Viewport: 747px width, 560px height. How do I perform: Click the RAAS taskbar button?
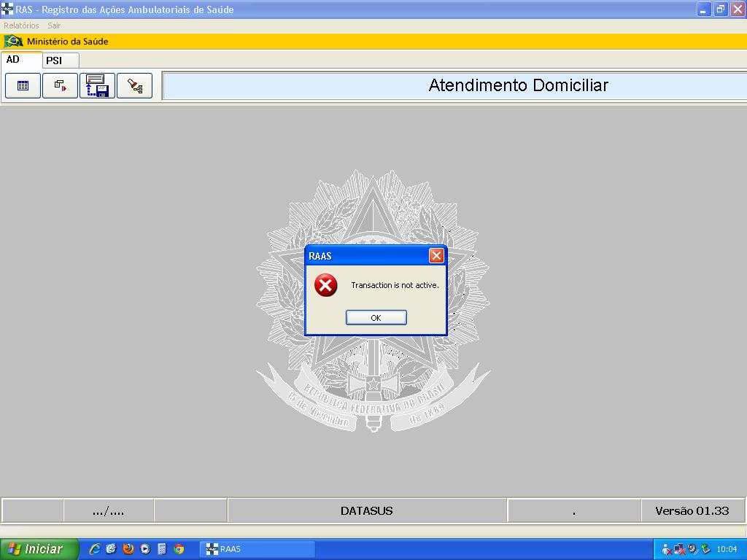[257, 549]
